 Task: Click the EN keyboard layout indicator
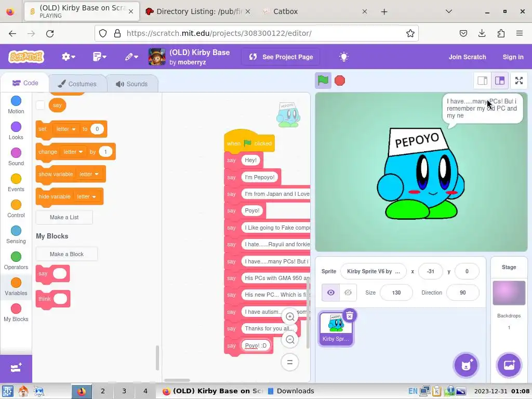click(x=413, y=391)
